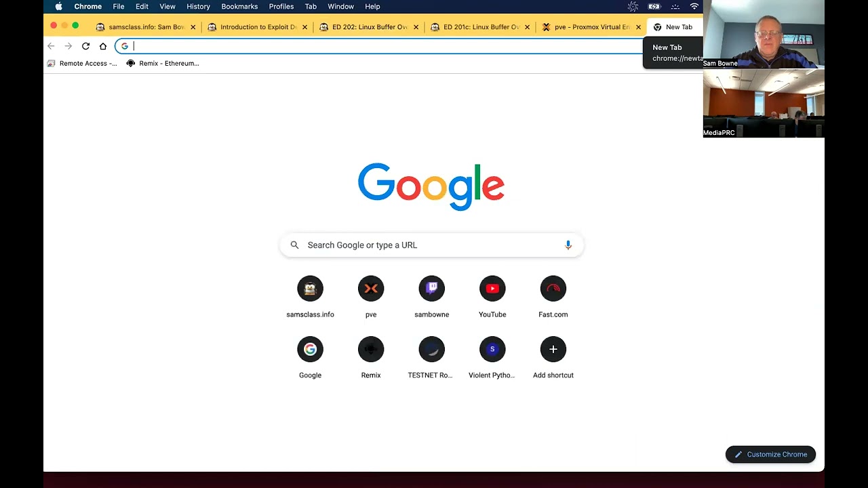868x488 pixels.
Task: Click the Add shortcut plus icon
Action: [553, 349]
